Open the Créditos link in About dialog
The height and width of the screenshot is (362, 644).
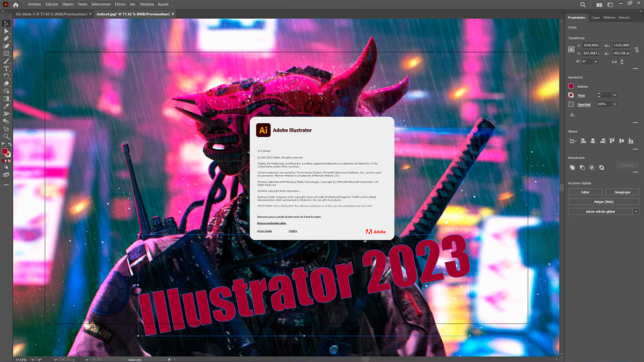[293, 231]
